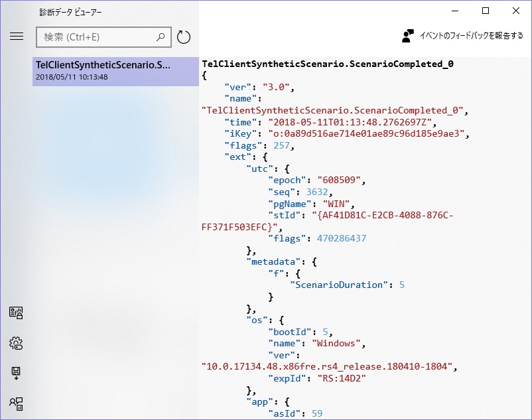Click the event title heading in details
Viewport: 532px width, 420px height.
point(328,64)
